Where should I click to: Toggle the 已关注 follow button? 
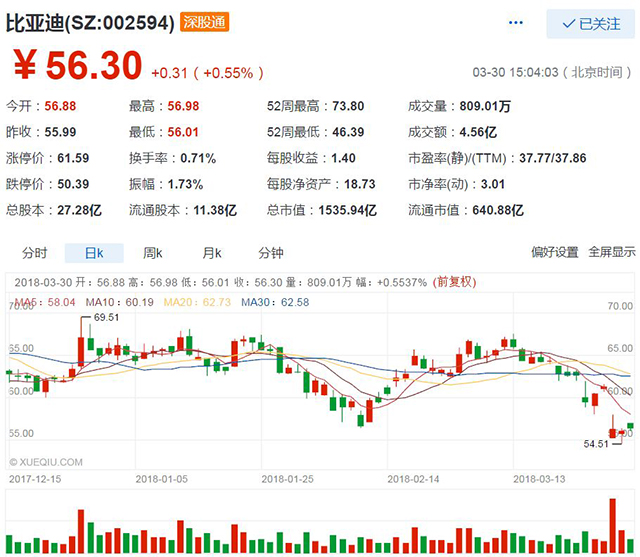(591, 24)
